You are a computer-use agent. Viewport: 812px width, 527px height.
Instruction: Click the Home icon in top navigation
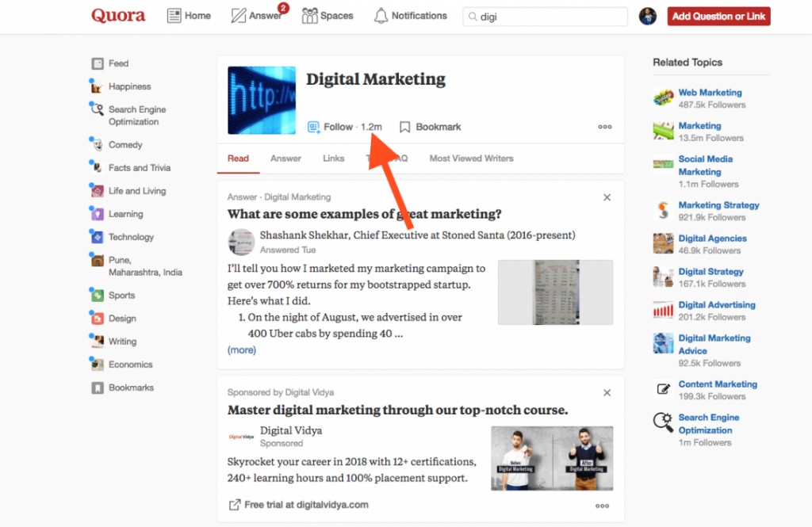pyautogui.click(x=174, y=16)
